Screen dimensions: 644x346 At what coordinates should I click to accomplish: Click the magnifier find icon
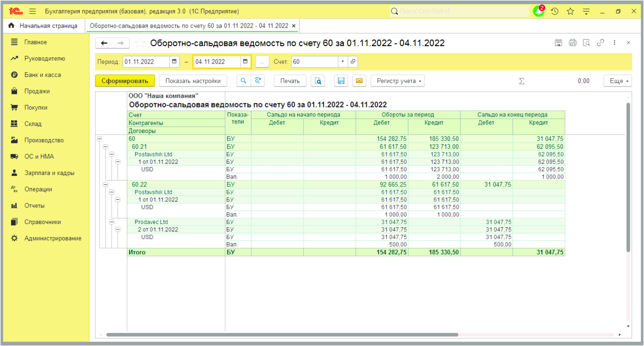(243, 81)
